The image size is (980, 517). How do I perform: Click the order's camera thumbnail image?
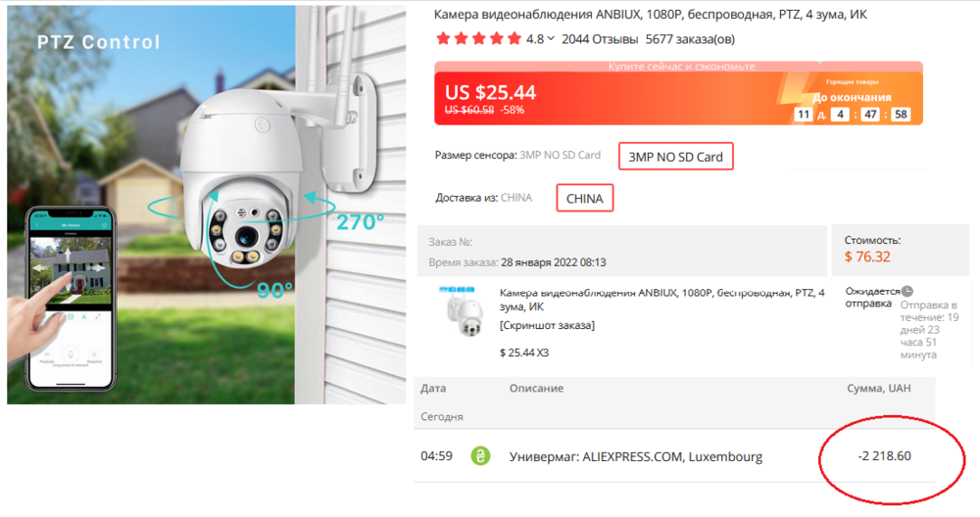[x=461, y=311]
